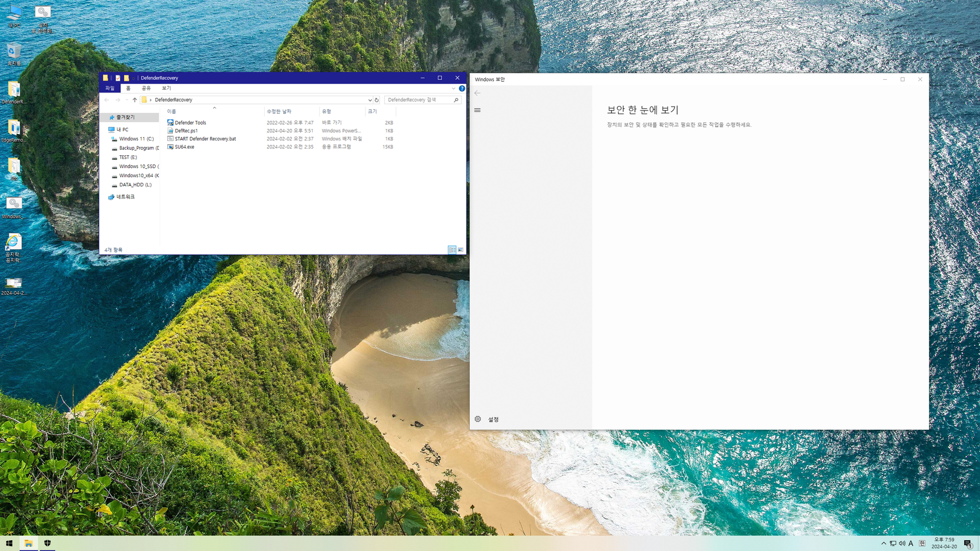980x551 pixels.
Task: Refresh the DefenderRecovery folder view
Action: pyautogui.click(x=377, y=100)
